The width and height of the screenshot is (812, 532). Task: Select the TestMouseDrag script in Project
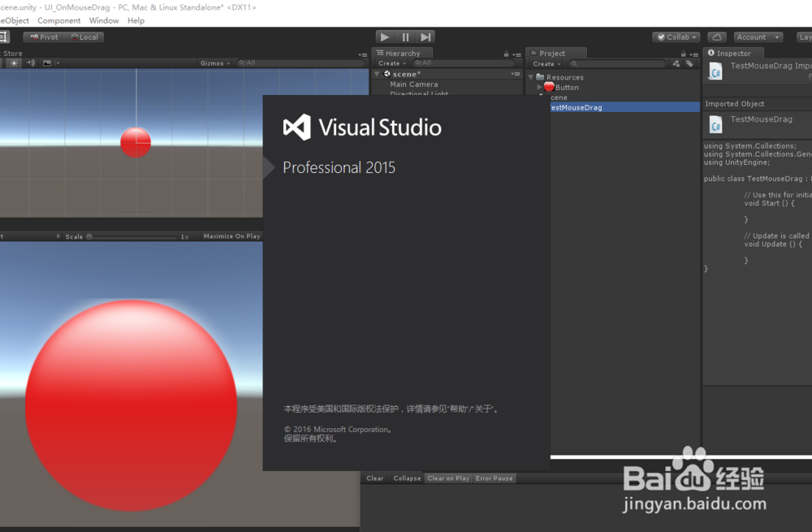click(x=625, y=107)
